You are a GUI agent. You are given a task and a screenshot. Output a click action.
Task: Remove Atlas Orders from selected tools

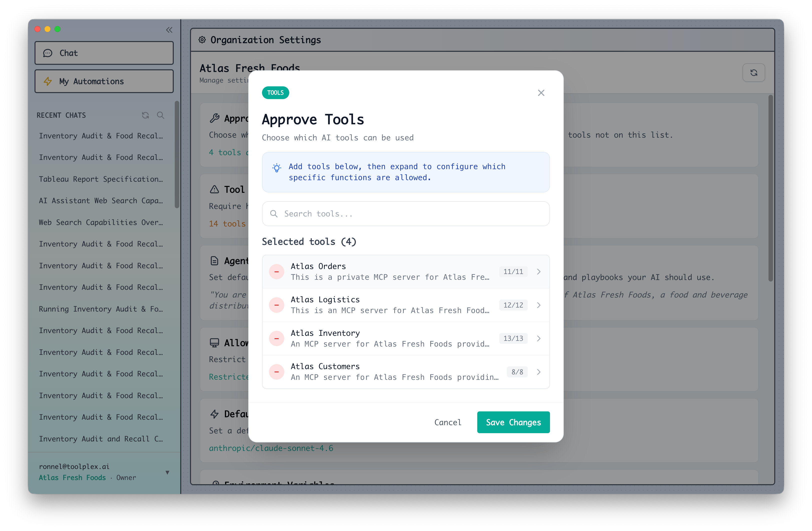277,272
